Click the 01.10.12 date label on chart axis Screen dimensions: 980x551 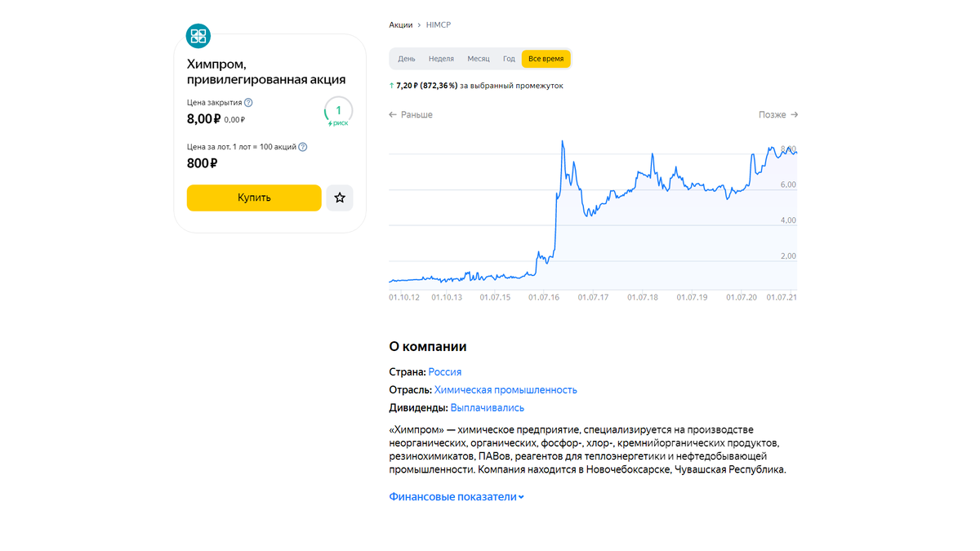[404, 298]
